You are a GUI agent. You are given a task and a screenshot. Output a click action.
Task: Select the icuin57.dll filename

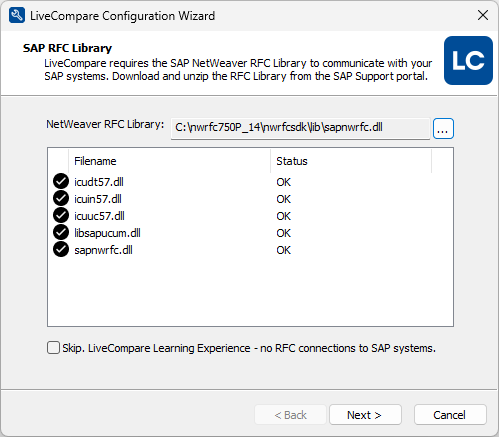pyautogui.click(x=98, y=199)
